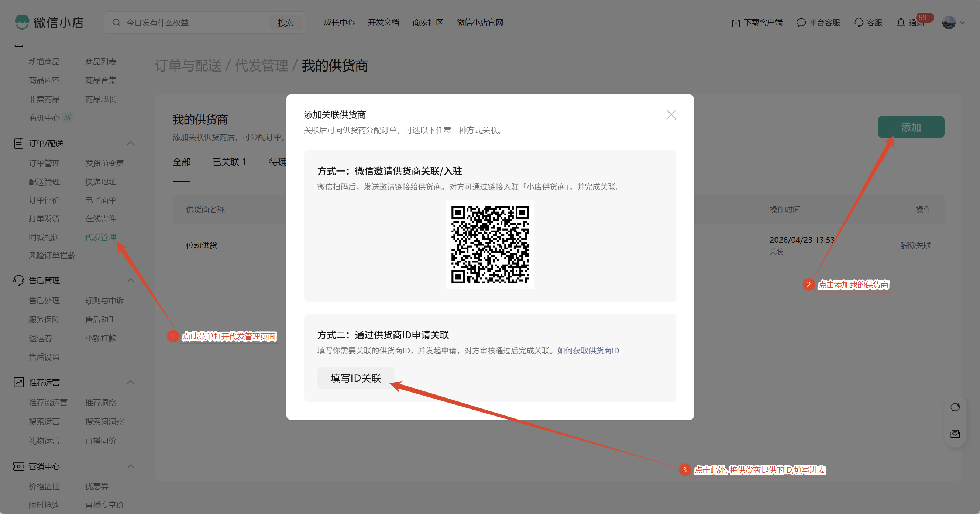This screenshot has width=980, height=514.
Task: Collapse the 推荐运营 menu section
Action: click(131, 382)
